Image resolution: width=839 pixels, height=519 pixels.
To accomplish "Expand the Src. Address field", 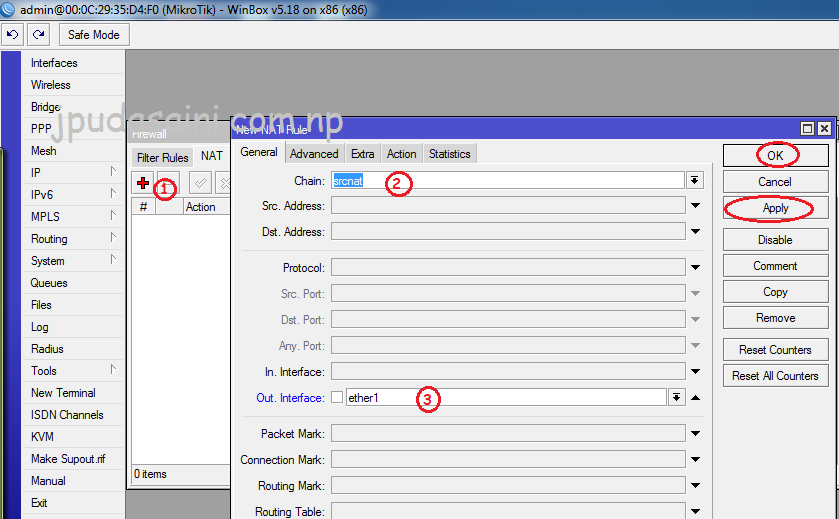I will pos(696,205).
